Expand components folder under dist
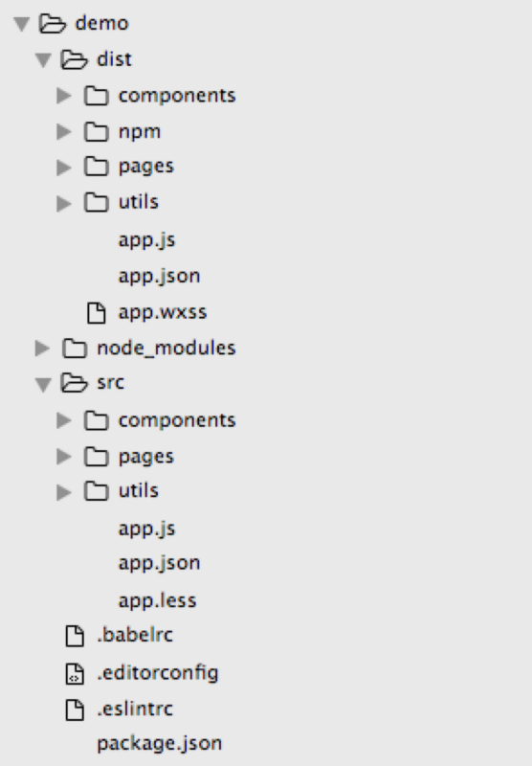Screen dimensions: 532x766 pos(64,96)
